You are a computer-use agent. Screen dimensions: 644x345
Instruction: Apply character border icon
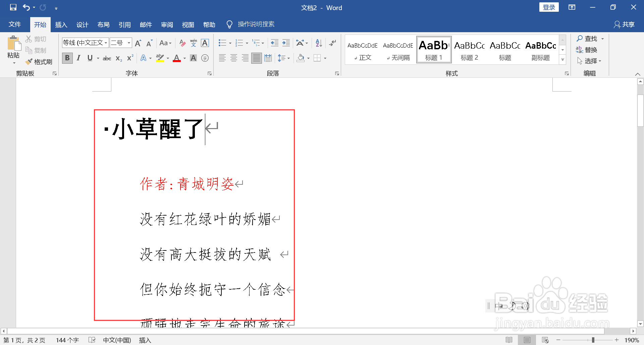coord(205,43)
